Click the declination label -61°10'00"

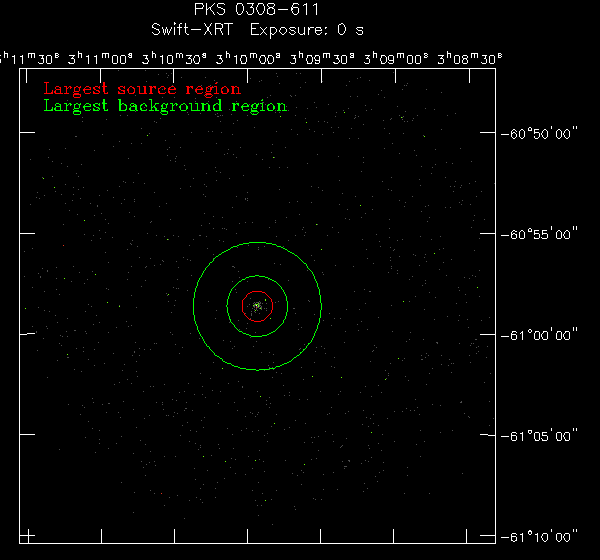539,537
